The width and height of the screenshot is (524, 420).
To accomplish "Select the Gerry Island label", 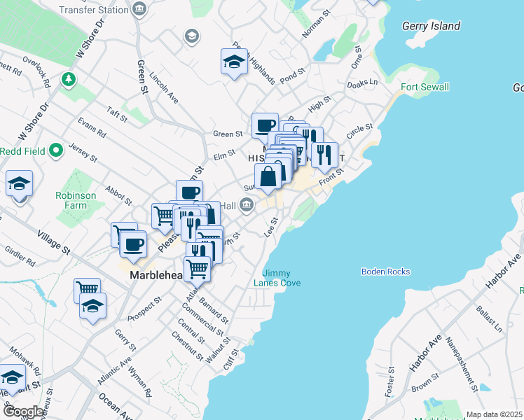I will tap(431, 27).
